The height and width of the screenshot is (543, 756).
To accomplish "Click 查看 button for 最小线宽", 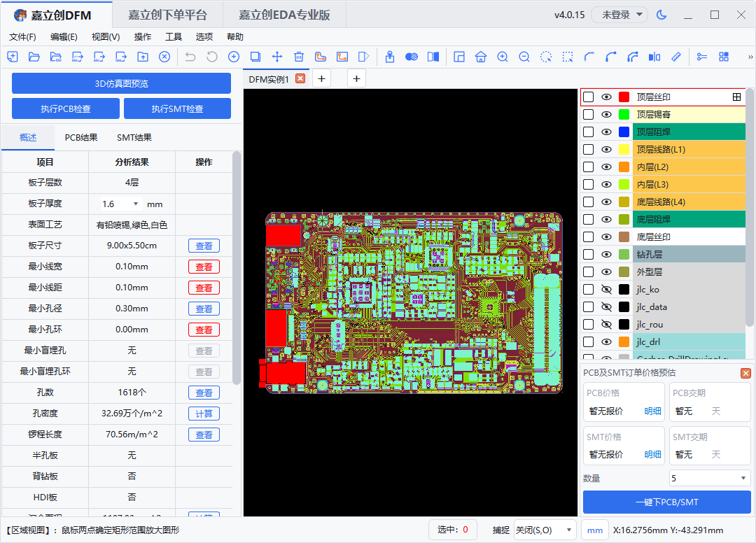I will (204, 267).
